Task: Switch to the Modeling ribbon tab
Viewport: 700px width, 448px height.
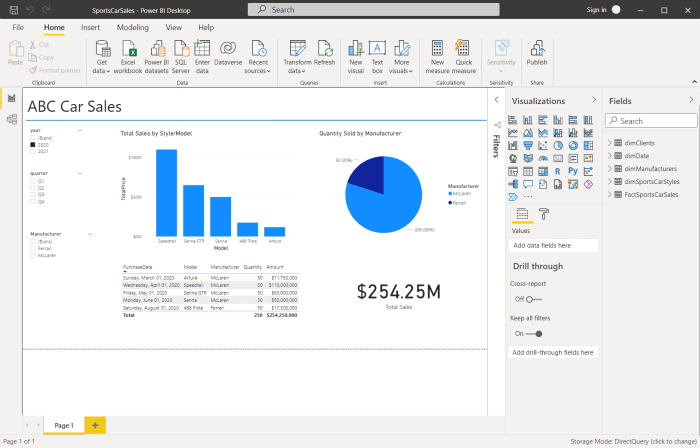Action: point(133,27)
